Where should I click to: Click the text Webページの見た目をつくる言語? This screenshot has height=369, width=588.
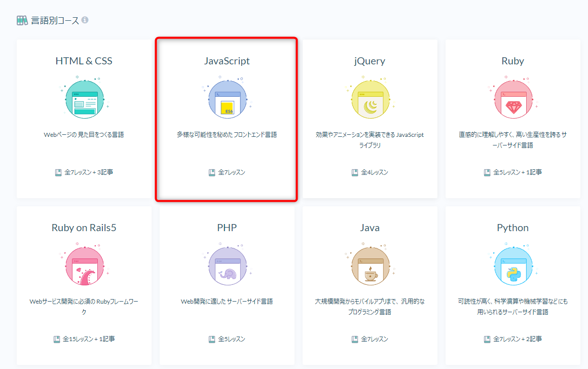tap(84, 135)
